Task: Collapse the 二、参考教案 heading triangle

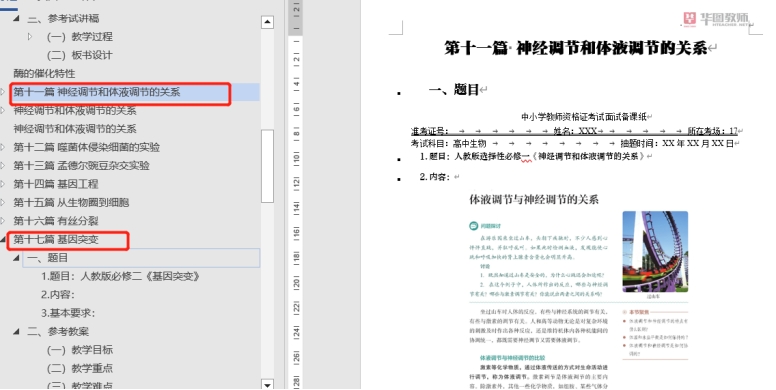Action: point(16,332)
